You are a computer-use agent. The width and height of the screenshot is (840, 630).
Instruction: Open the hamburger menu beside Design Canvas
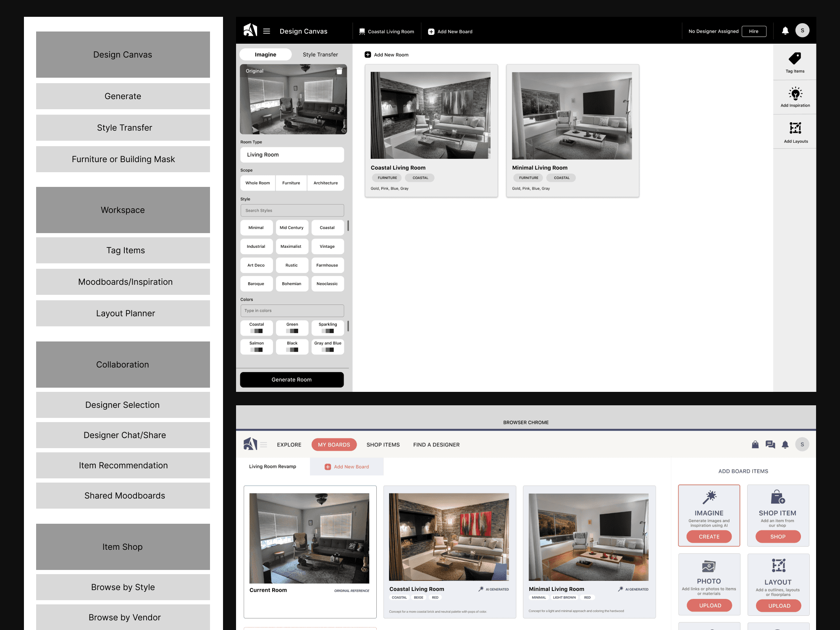click(267, 31)
